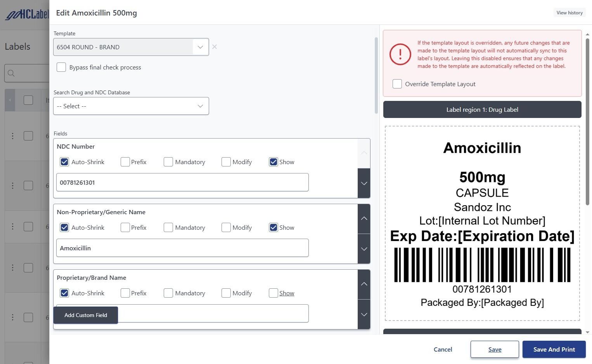
Task: Toggle Mandatory for NDC Number
Action: [168, 162]
